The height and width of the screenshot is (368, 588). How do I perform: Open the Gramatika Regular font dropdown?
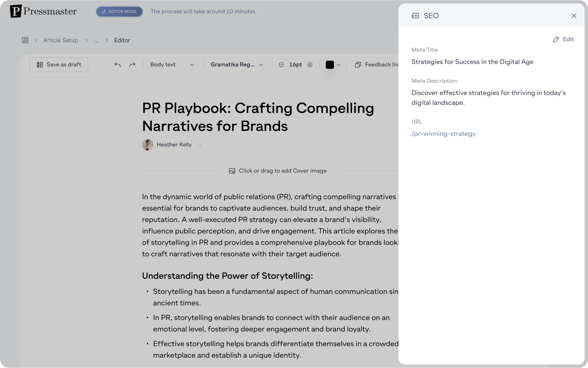tap(237, 65)
